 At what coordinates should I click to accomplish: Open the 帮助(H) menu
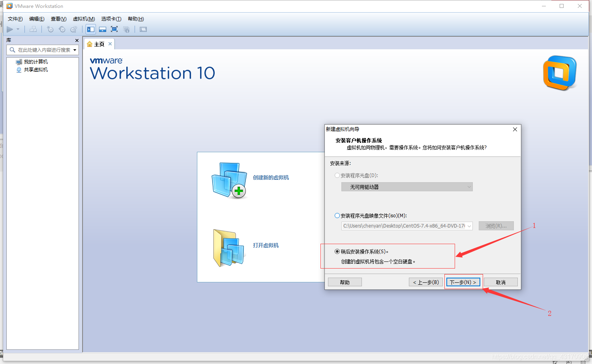(x=136, y=19)
